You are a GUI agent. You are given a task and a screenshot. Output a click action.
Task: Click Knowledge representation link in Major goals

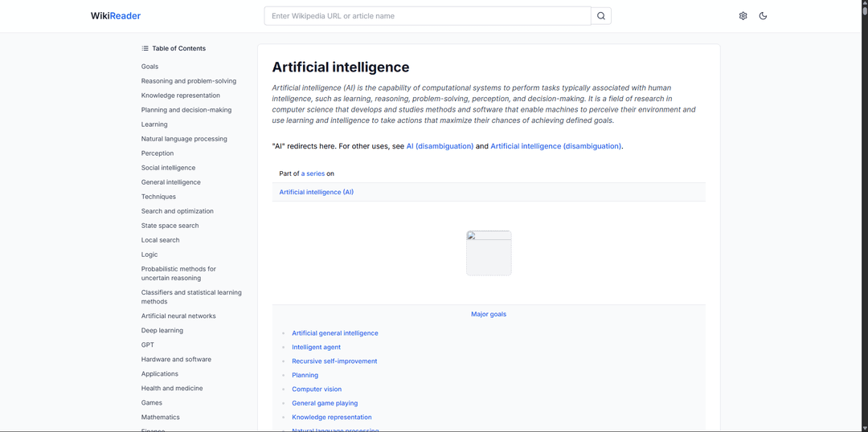pyautogui.click(x=332, y=417)
